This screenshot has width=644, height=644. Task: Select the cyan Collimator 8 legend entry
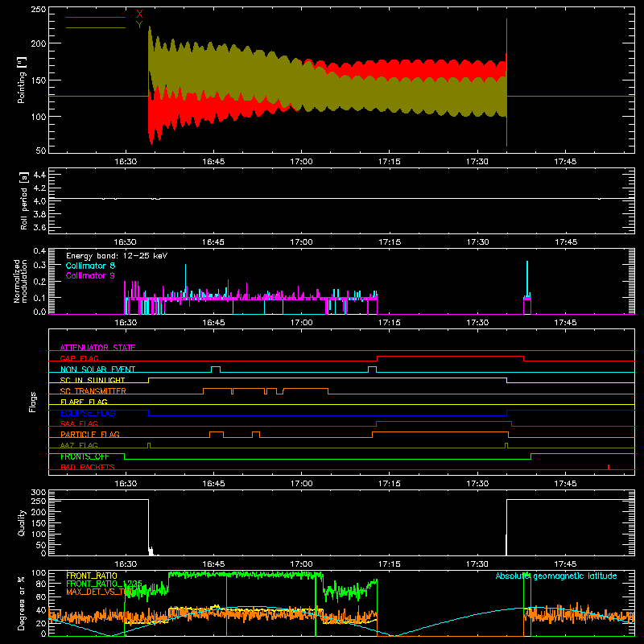tap(90, 266)
